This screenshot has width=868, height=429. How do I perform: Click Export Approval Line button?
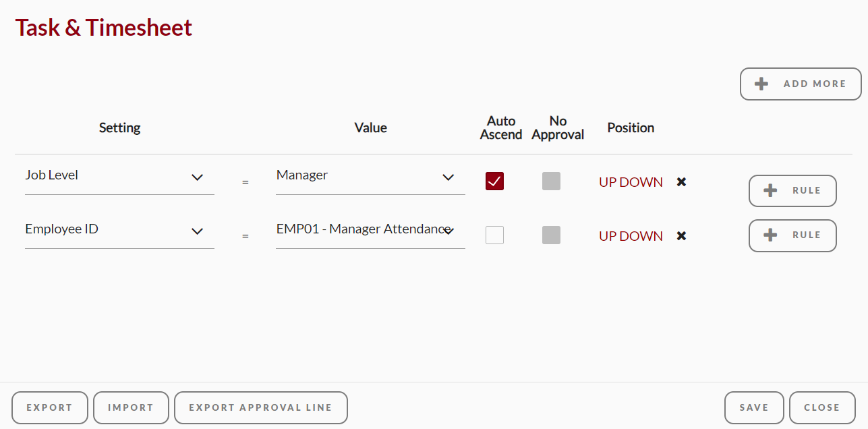[261, 407]
